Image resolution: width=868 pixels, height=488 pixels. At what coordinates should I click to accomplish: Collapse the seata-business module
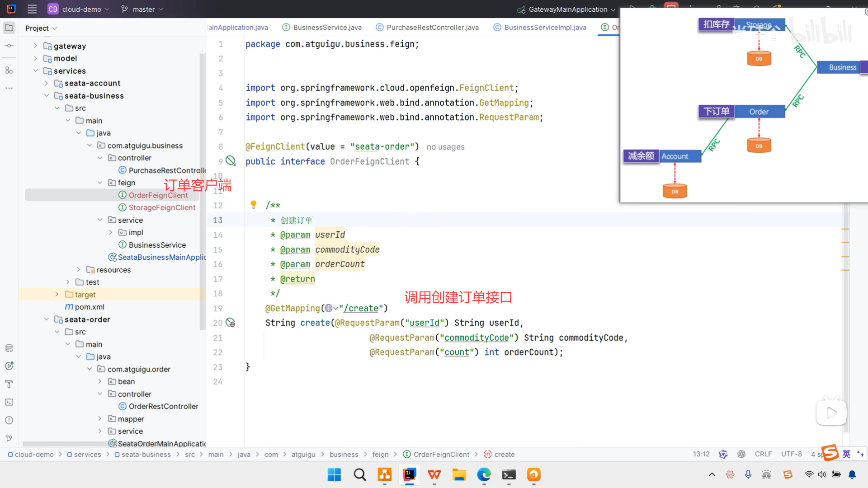pos(46,95)
